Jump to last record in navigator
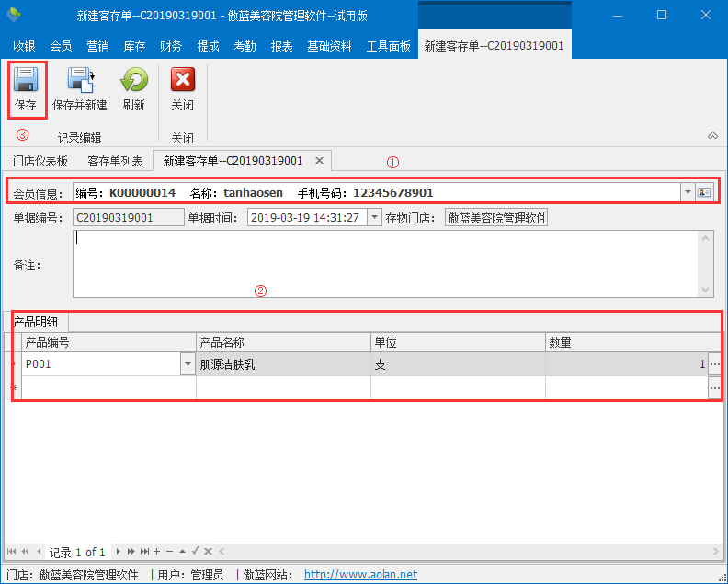 click(x=144, y=552)
